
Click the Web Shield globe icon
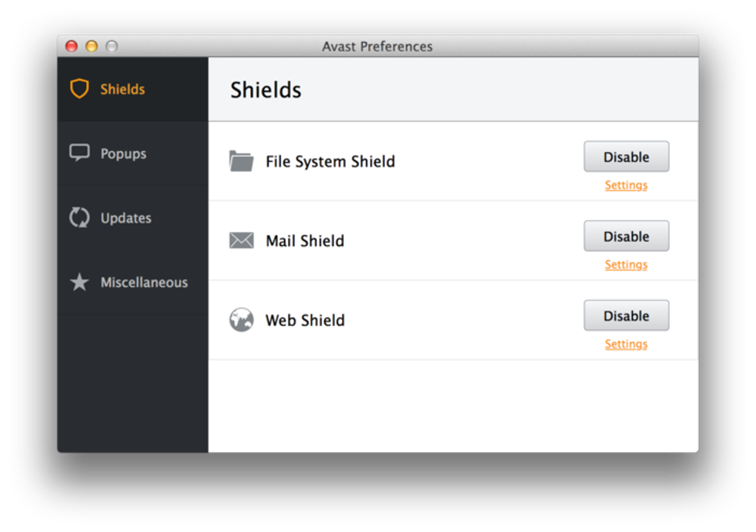(242, 320)
